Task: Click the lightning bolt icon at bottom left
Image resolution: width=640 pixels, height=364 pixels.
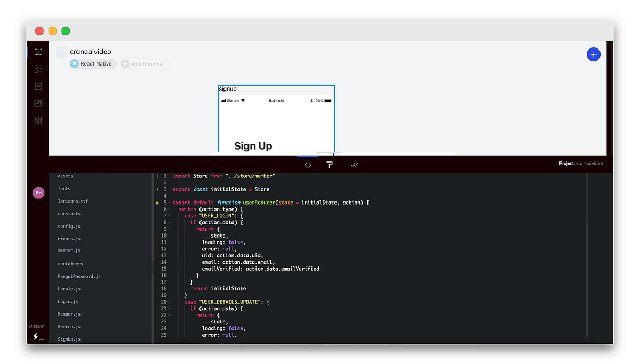Action: click(36, 336)
